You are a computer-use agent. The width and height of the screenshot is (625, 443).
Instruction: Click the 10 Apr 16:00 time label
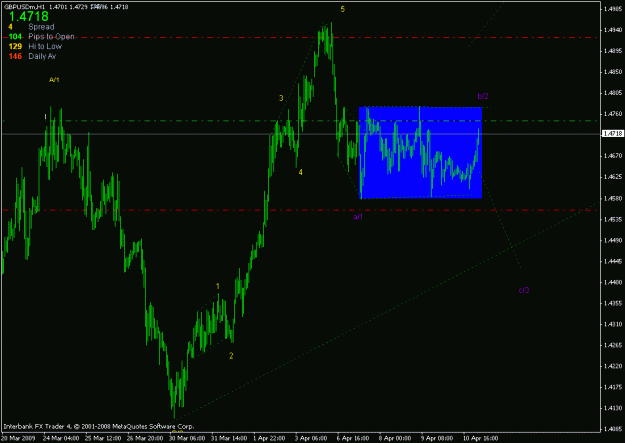(480, 438)
